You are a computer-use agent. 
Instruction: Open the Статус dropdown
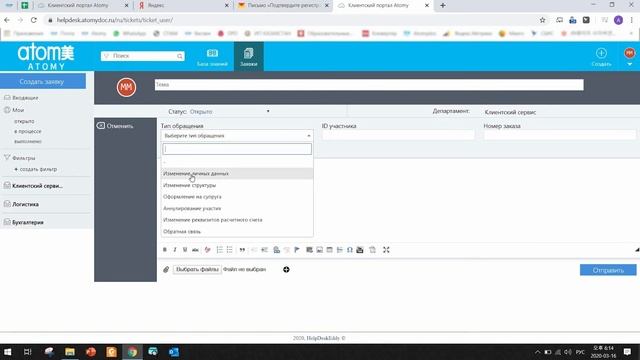point(229,111)
